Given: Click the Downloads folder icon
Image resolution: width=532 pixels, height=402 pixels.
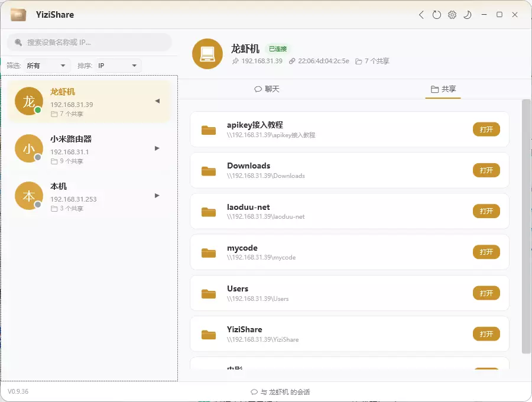Looking at the screenshot, I should point(209,171).
